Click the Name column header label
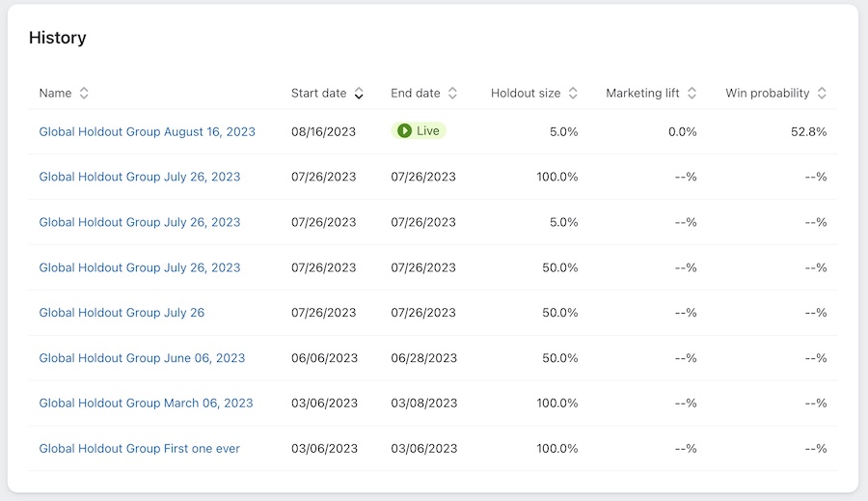 [x=55, y=94]
